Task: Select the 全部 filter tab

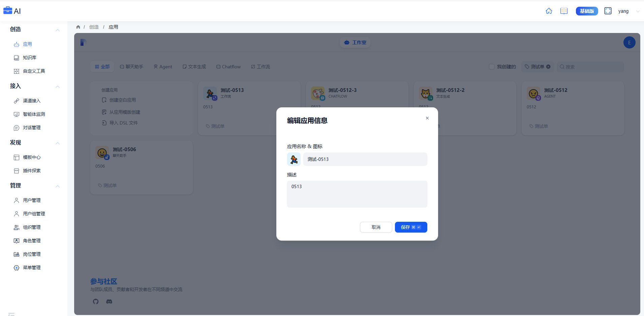Action: 102,67
